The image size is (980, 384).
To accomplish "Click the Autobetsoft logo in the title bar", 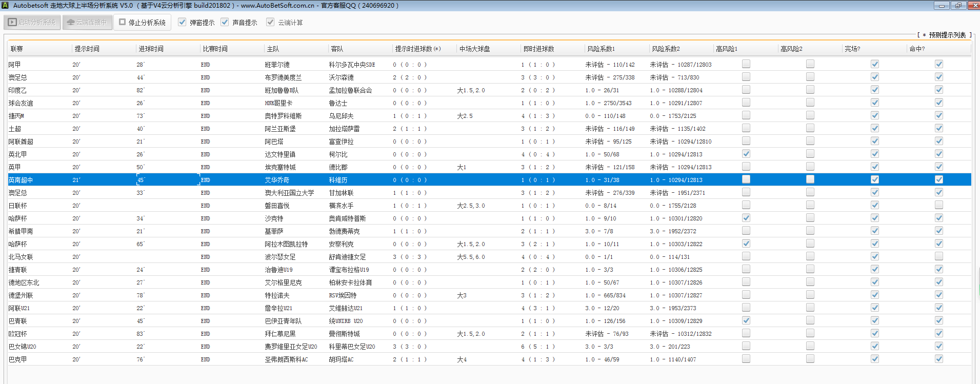I will (5, 6).
